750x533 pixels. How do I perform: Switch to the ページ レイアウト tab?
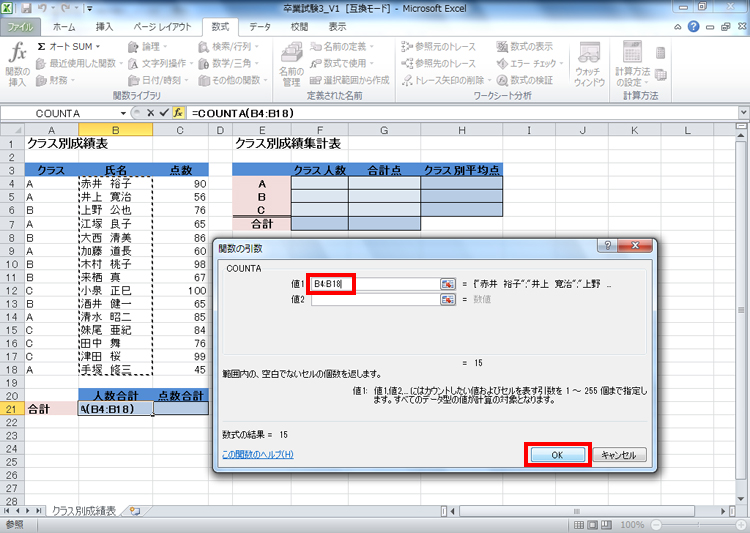[x=162, y=27]
